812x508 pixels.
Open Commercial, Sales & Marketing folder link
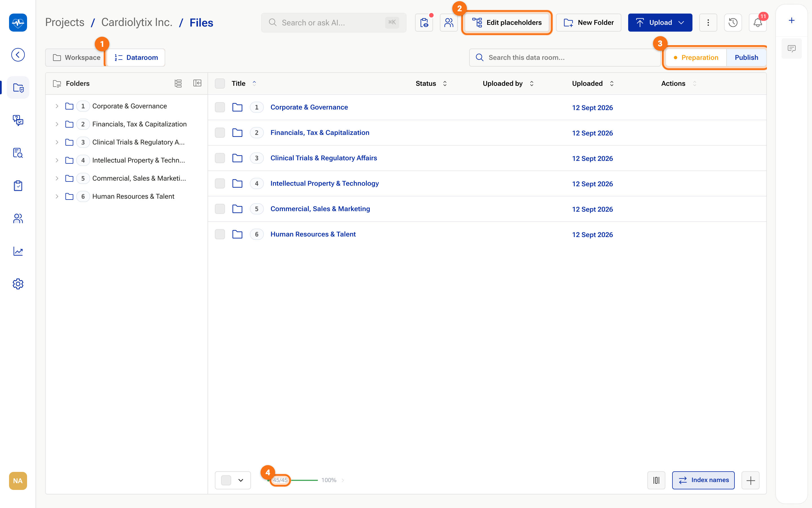[320, 209]
